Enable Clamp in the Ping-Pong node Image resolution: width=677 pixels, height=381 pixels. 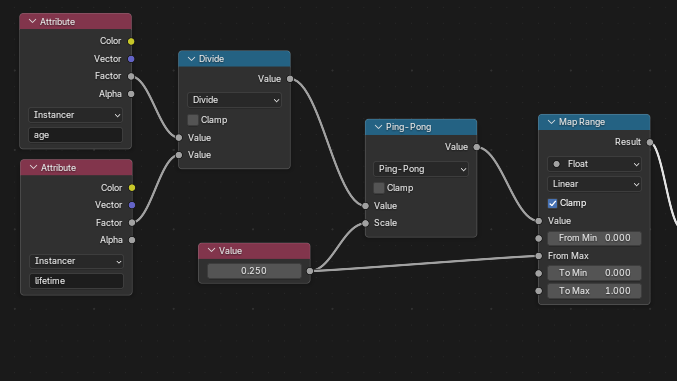(379, 188)
